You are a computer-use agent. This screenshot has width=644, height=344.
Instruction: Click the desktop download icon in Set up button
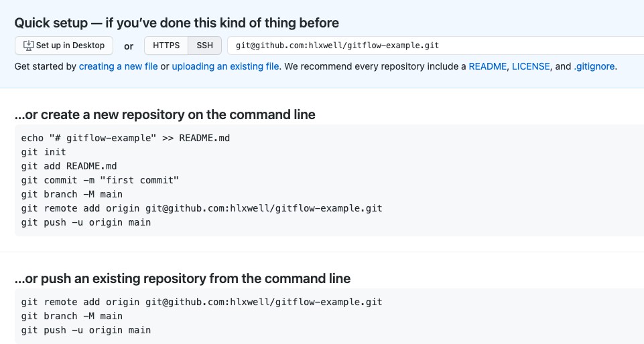[x=28, y=46]
